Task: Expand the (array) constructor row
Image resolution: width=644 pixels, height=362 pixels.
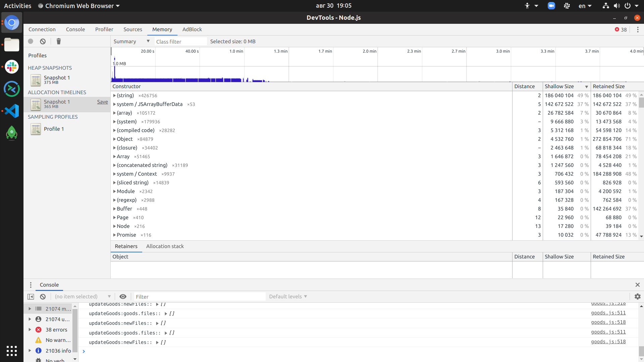Action: click(x=114, y=113)
